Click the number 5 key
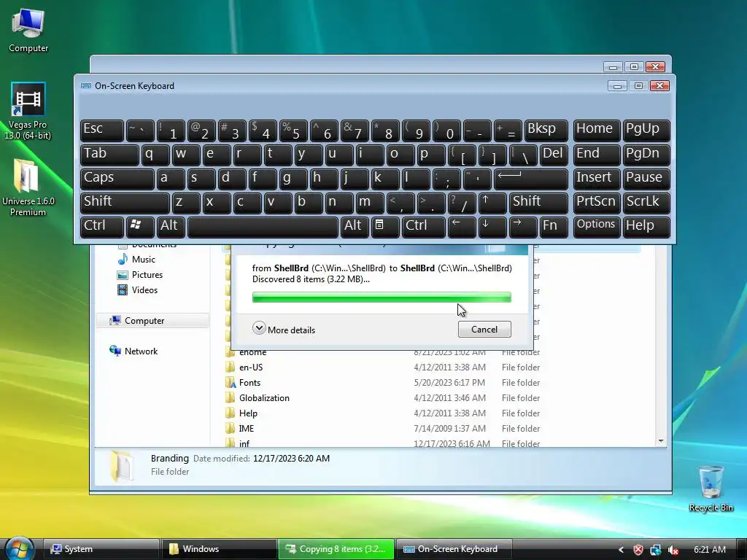Screen dimensions: 747x560 coord(293,131)
